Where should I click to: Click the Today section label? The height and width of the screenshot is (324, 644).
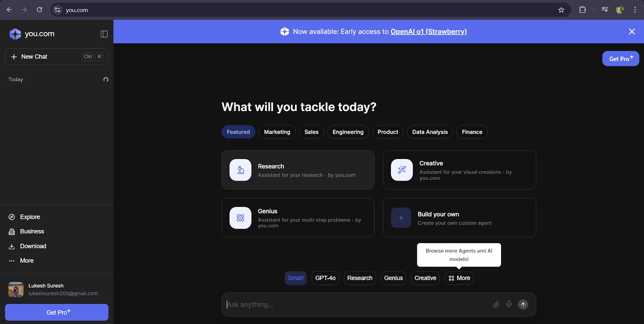[16, 79]
